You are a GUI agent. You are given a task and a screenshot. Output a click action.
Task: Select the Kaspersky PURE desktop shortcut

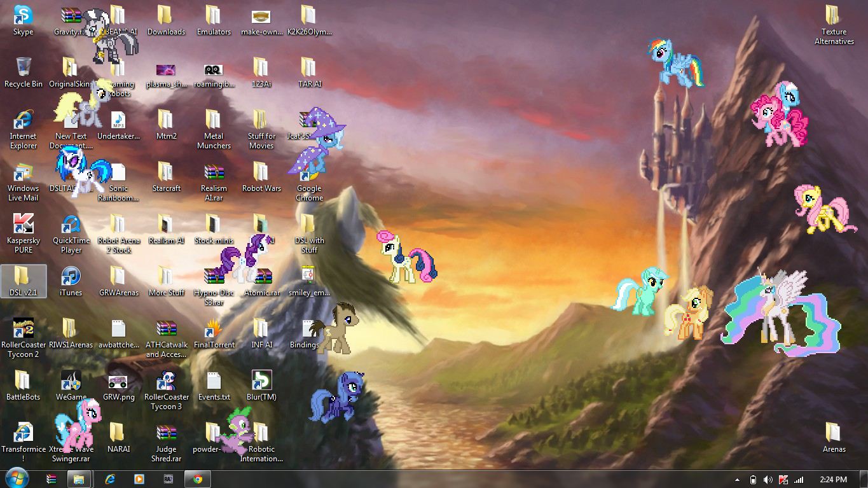point(24,234)
